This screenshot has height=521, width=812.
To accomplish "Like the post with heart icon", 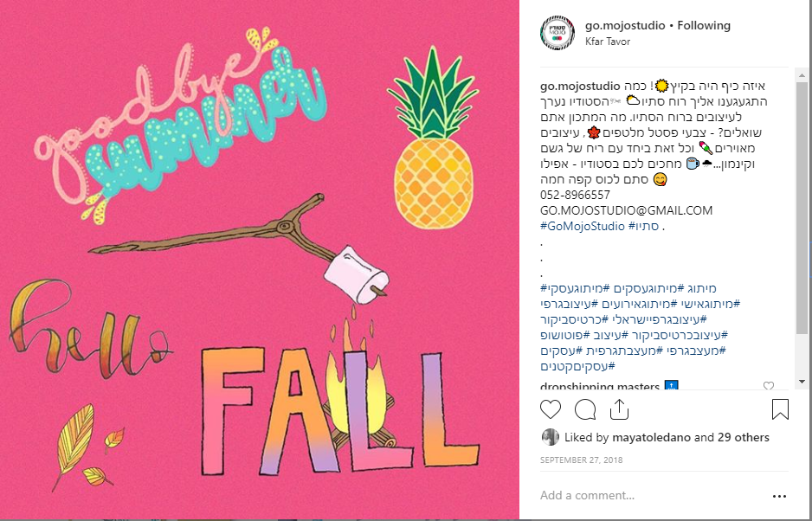I will click(x=551, y=409).
